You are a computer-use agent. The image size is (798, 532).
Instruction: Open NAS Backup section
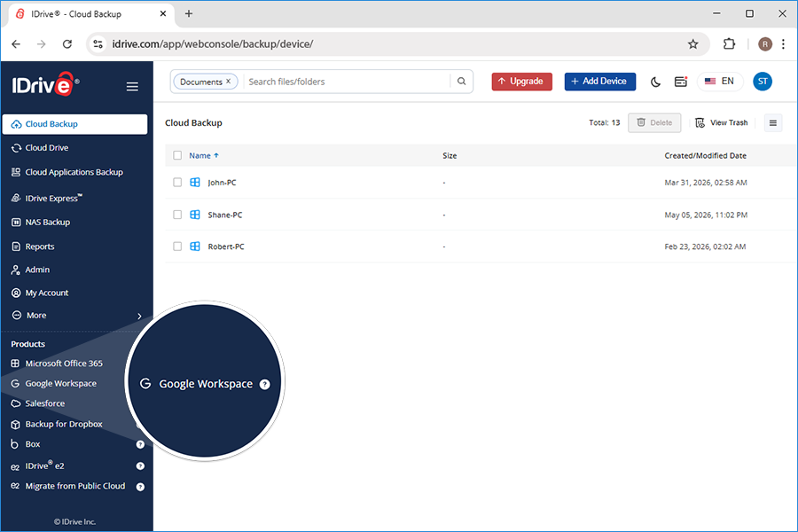pos(48,223)
